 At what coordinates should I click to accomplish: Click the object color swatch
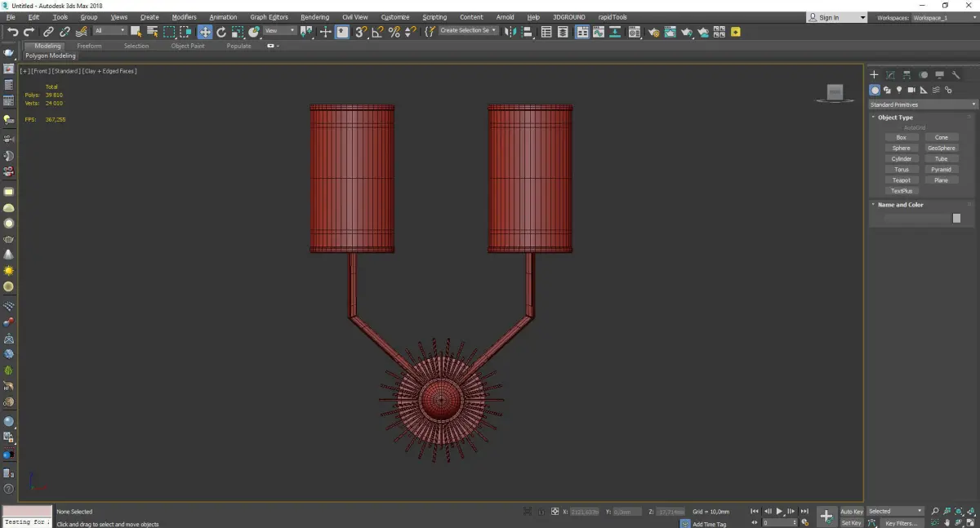pyautogui.click(x=956, y=218)
